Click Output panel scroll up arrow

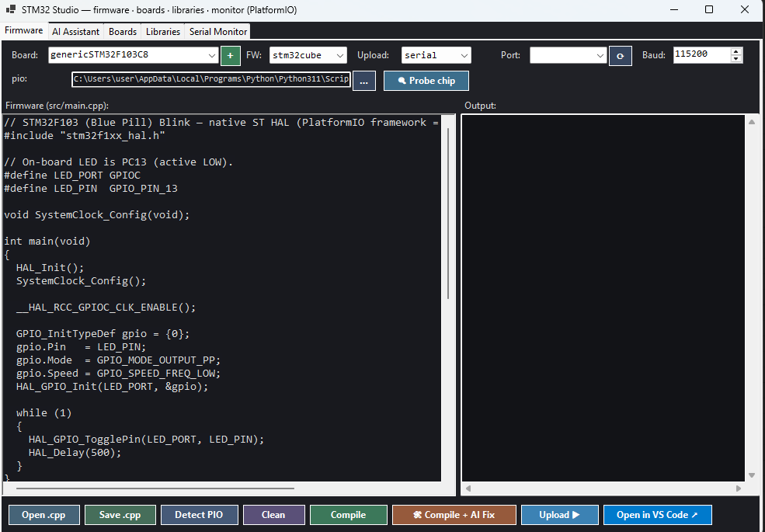point(752,122)
